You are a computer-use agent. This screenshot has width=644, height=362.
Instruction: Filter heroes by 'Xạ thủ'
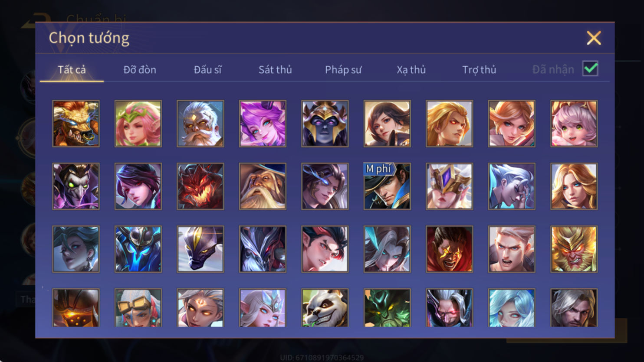411,69
